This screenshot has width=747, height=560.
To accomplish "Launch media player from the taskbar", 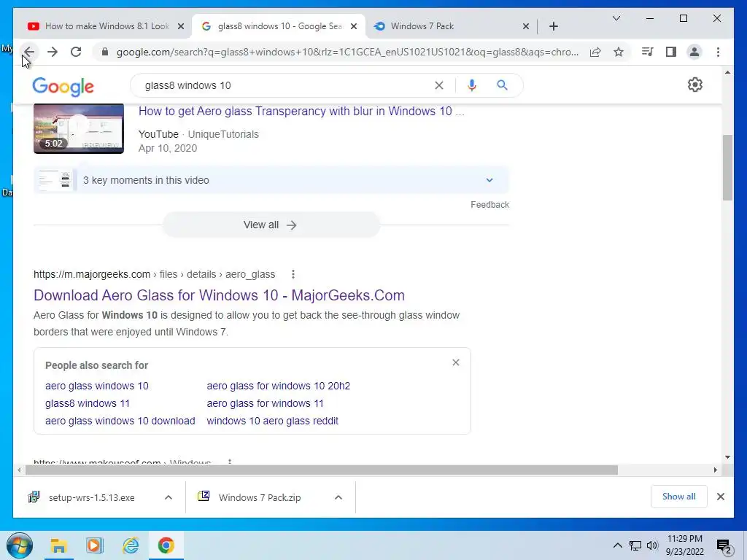I will (x=94, y=545).
